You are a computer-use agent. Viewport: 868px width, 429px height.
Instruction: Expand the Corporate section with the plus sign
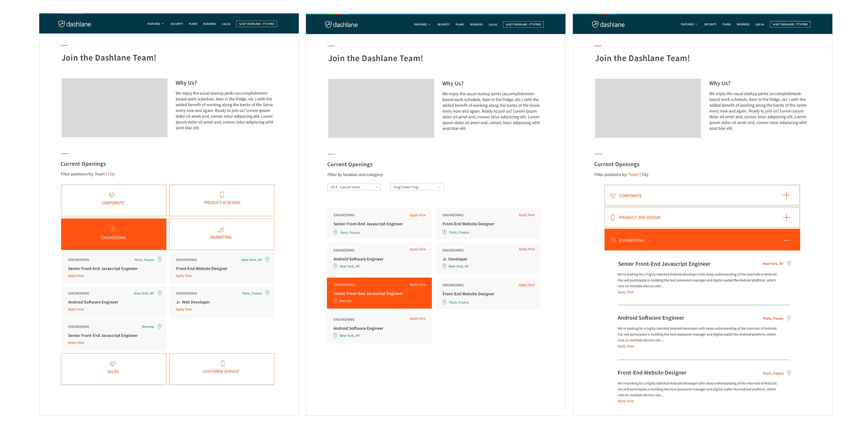coord(786,195)
